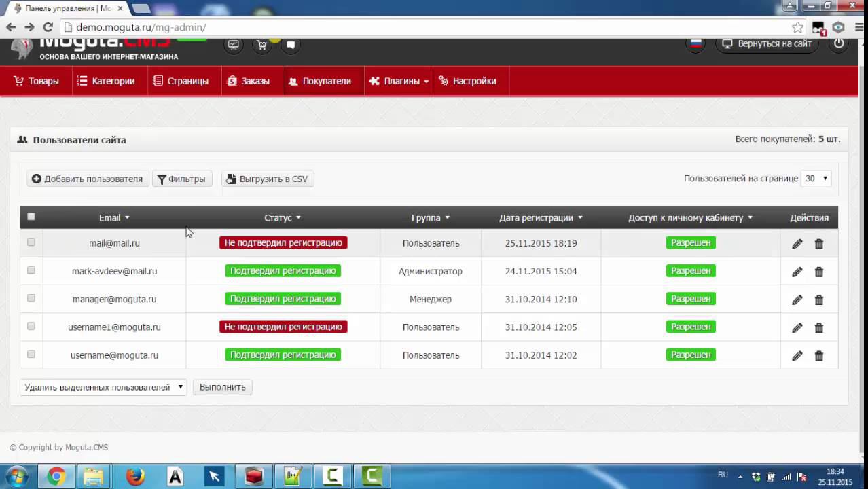Open the Товары menu section
The width and height of the screenshot is (868, 489).
[x=37, y=81]
